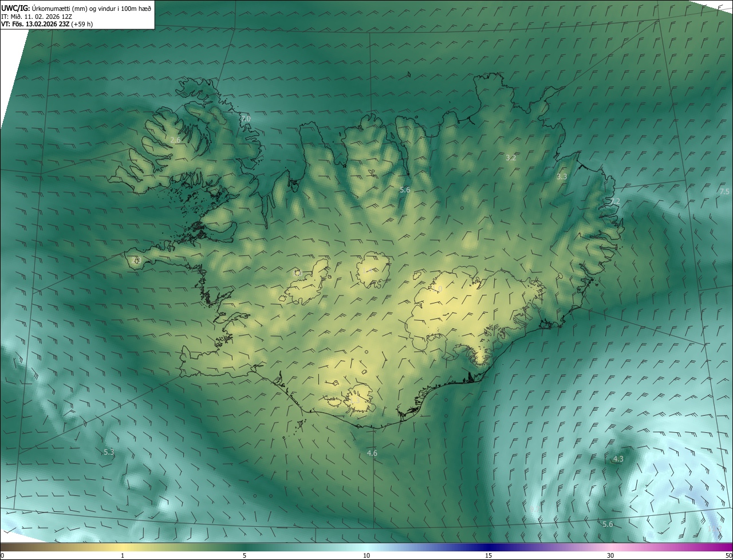Screen dimensions: 733x560
Task: Pick the pale yellow segment of the color scale
Action: coord(123,547)
